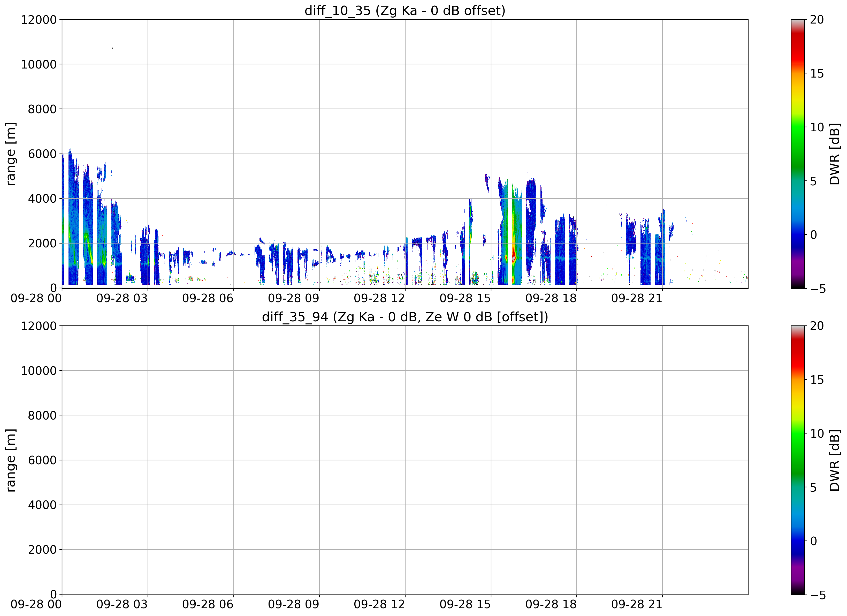847x616 pixels.
Task: Click the '8000' y-tick on the top plot
Action: point(42,109)
